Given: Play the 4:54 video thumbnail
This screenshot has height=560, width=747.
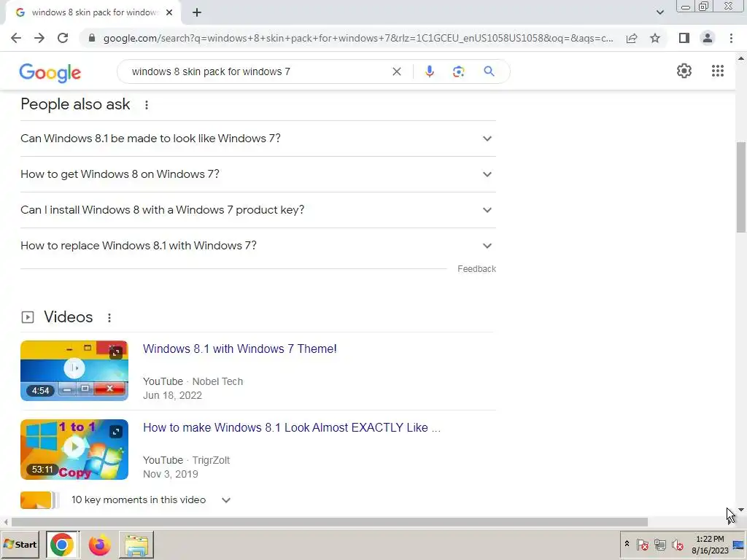Looking at the screenshot, I should pos(74,370).
